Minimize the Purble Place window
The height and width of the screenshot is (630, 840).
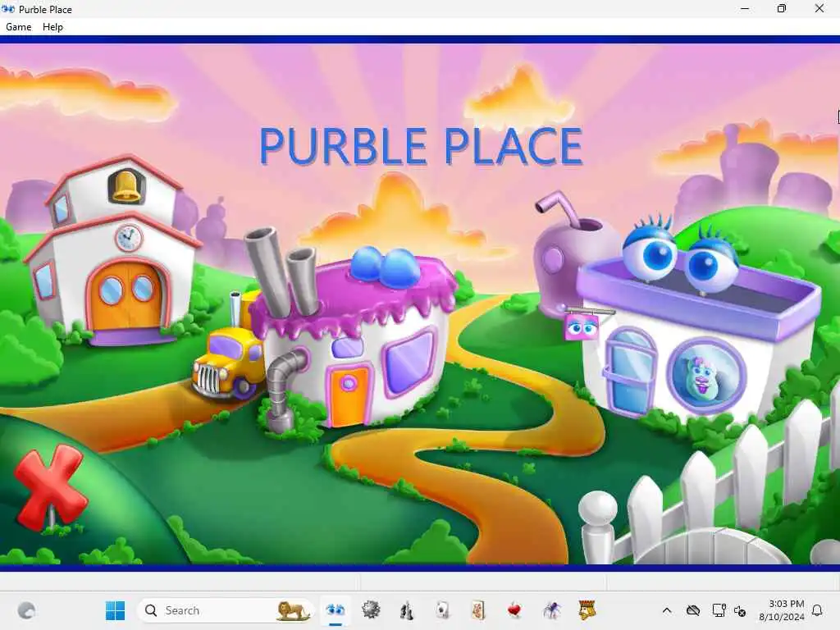click(745, 8)
